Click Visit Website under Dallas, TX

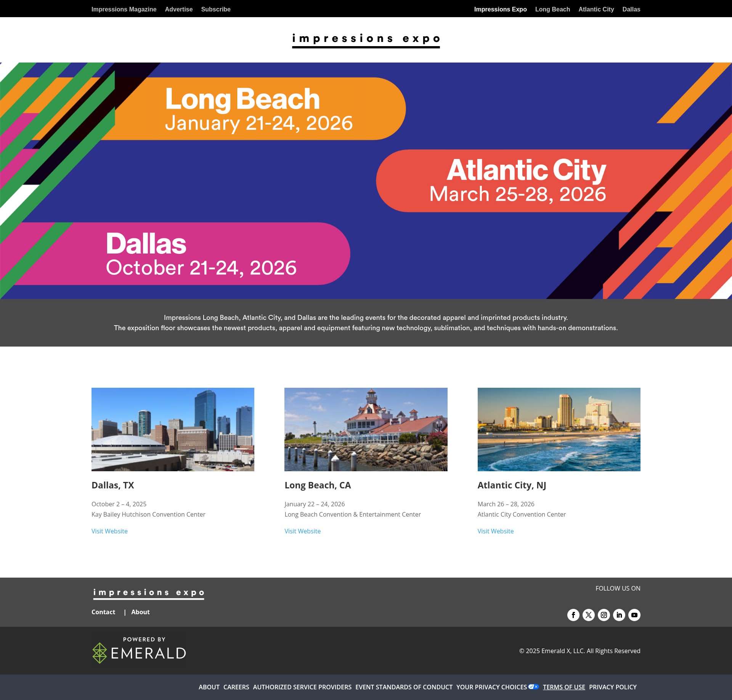click(109, 531)
